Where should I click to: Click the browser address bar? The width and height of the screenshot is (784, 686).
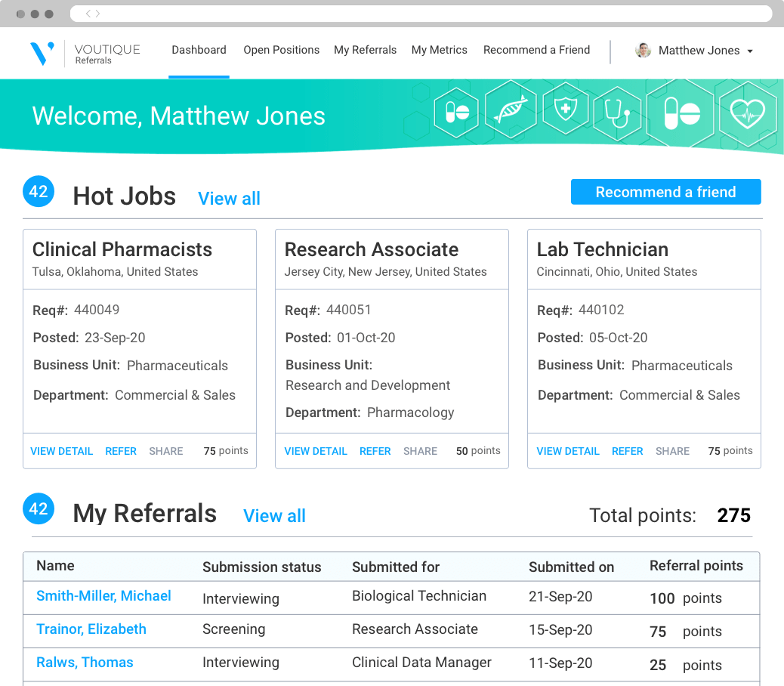(x=421, y=14)
